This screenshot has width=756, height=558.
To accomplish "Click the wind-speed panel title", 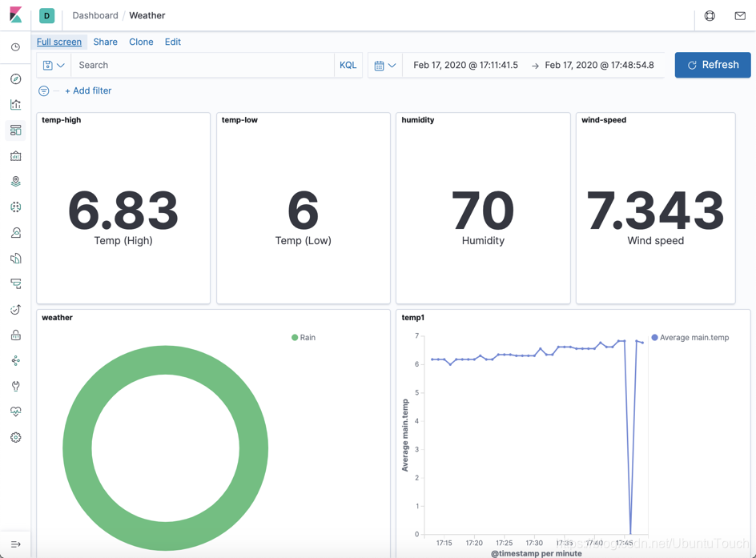I will (604, 120).
